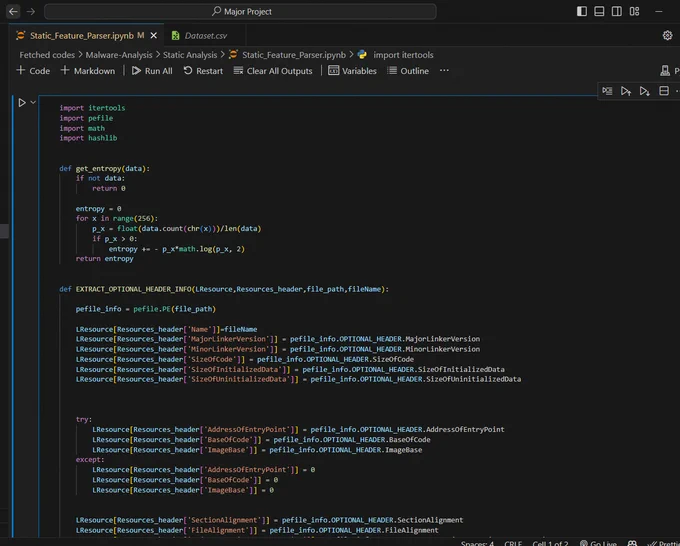This screenshot has height=546, width=680.
Task: Go back with the left arrow
Action: (x=13, y=12)
